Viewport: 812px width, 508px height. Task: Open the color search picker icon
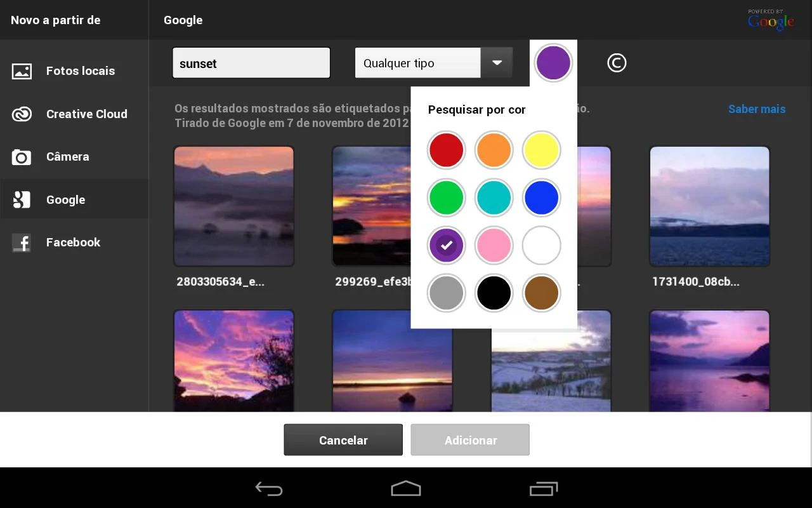(553, 63)
